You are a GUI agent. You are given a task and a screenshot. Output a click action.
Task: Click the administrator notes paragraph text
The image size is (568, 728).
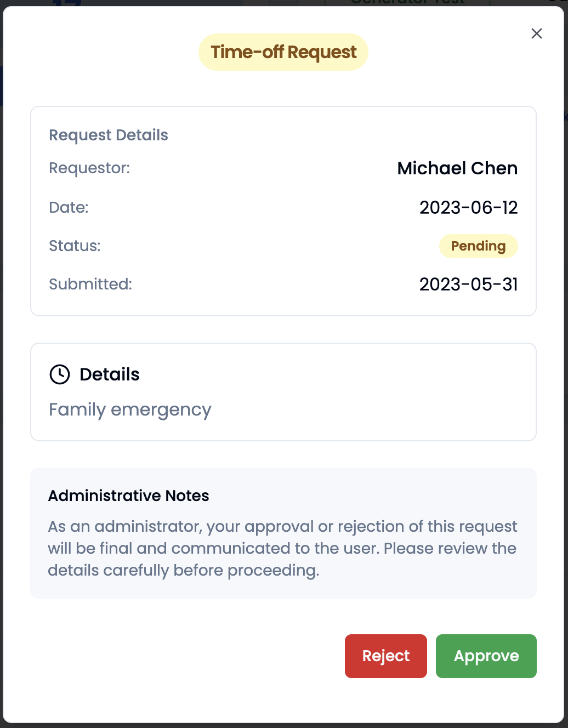(282, 548)
